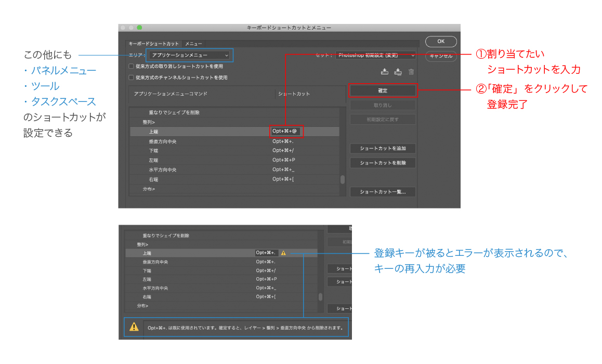This screenshot has width=602, height=364.
Task: Click the trash icon to delete the set
Action: point(411,72)
